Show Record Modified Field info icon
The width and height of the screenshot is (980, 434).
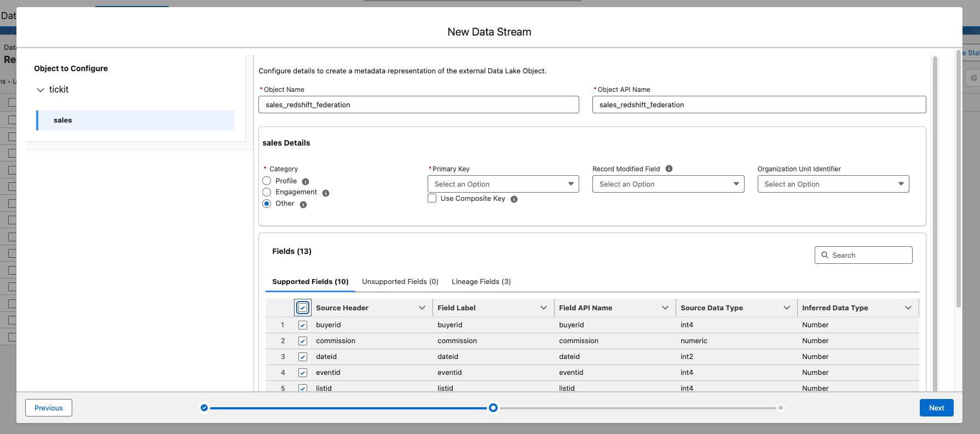tap(669, 169)
